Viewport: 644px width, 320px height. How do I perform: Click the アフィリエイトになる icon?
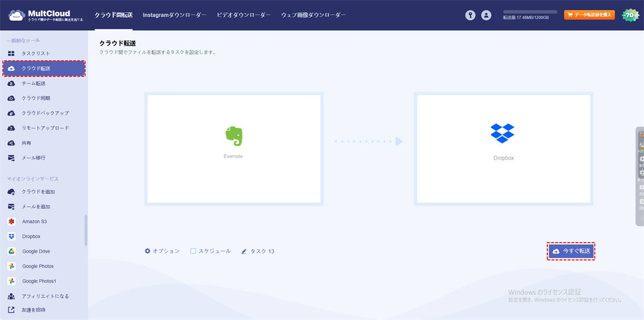[x=11, y=296]
